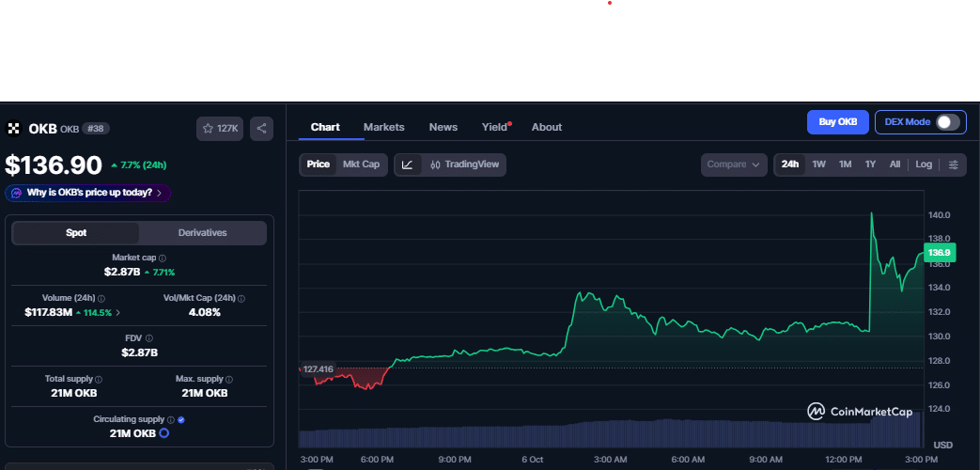Click the Buy OKB button

click(x=837, y=122)
